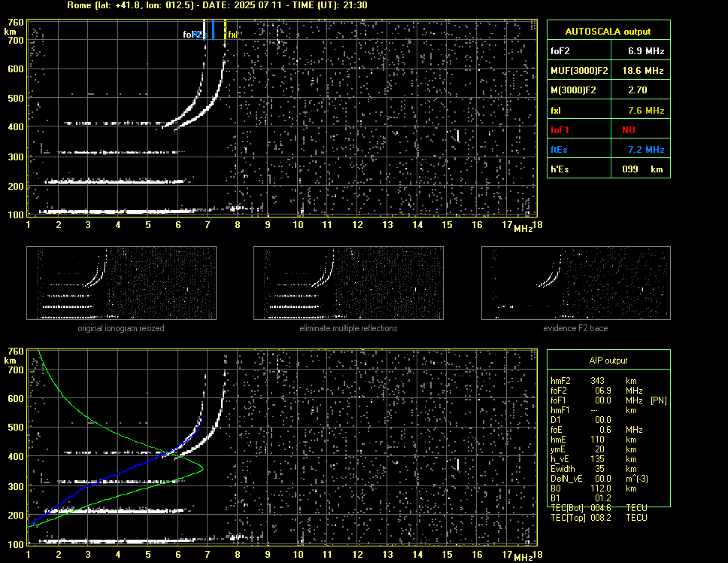Screen dimensions: 728x563
Task: Select the '343' hmF2 value
Action: click(598, 381)
